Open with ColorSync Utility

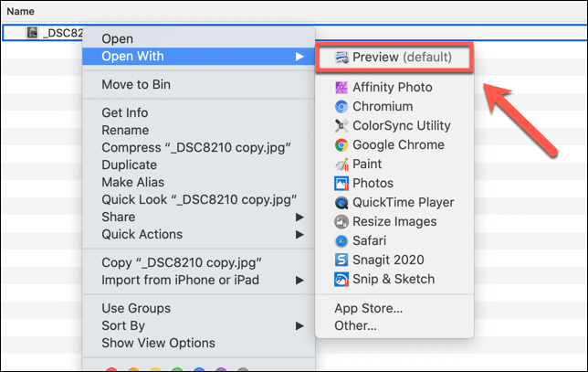click(394, 126)
